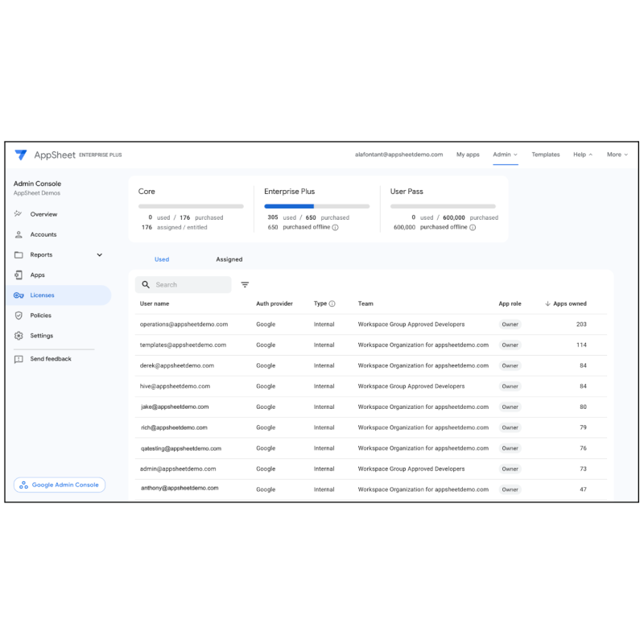Select templates@appsheetdemo.com user
This screenshot has height=644, width=644.
(x=183, y=345)
